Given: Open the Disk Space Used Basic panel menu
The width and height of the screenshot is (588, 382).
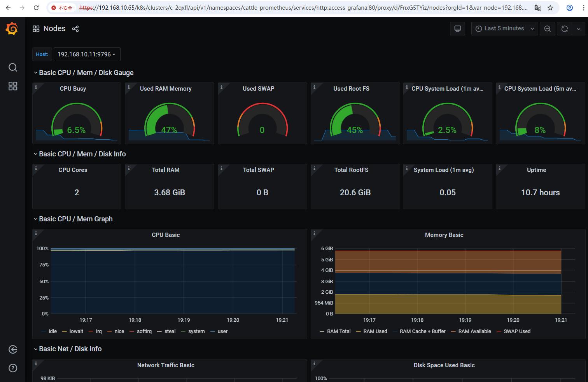Looking at the screenshot, I should (444, 365).
